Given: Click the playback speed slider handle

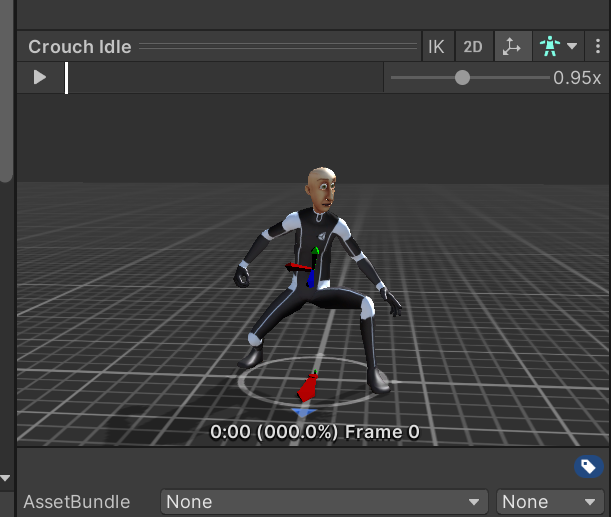Looking at the screenshot, I should tap(462, 78).
